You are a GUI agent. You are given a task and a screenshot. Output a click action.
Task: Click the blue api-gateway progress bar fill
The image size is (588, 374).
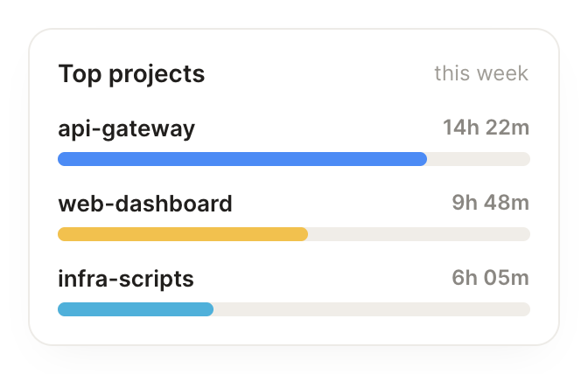242,159
